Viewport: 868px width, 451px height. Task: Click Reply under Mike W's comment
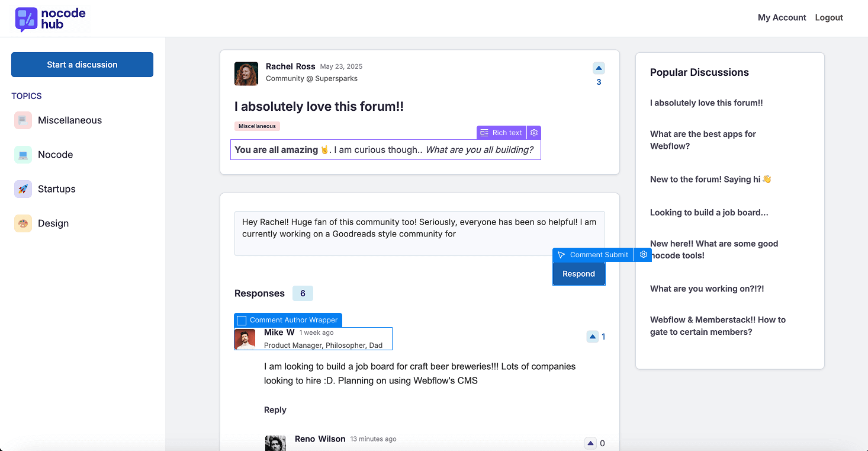(275, 410)
